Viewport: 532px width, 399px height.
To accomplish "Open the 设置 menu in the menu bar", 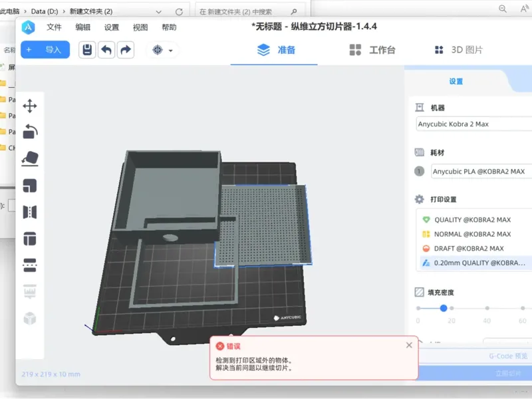I will pyautogui.click(x=112, y=27).
